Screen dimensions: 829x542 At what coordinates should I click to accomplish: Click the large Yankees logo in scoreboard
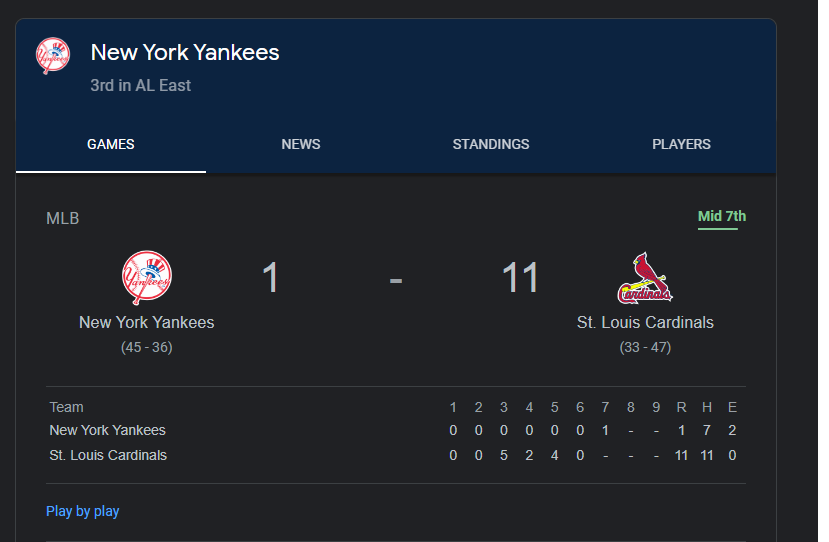click(146, 277)
